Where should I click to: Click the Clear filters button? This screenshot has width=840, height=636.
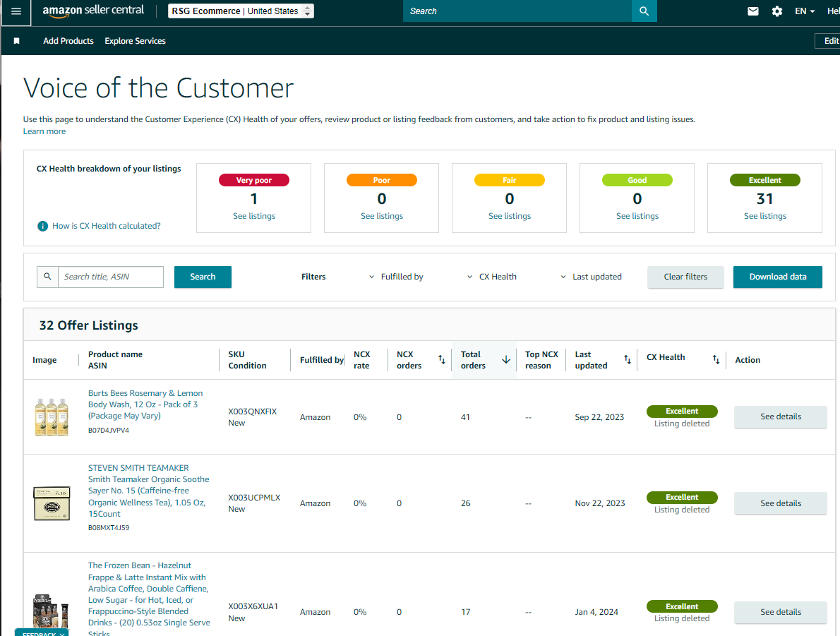(685, 277)
